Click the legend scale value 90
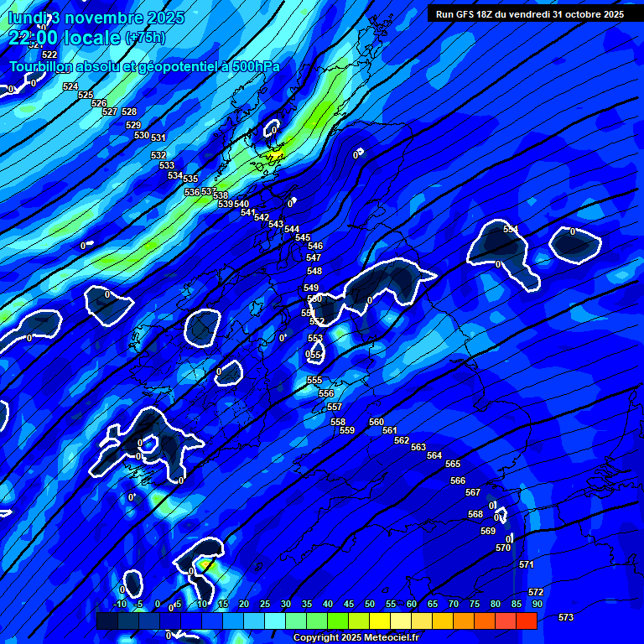Viewport: 644px width, 644px height. pos(537,605)
